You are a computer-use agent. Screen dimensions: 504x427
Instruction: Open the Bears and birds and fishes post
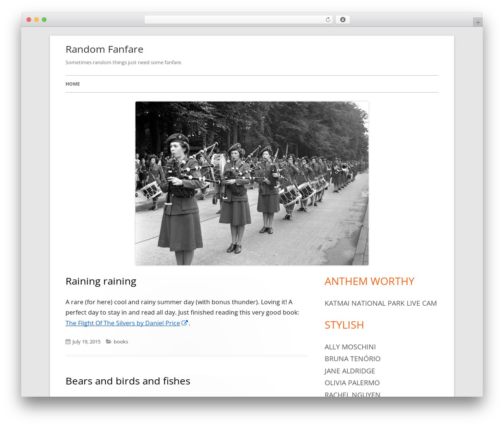click(128, 381)
